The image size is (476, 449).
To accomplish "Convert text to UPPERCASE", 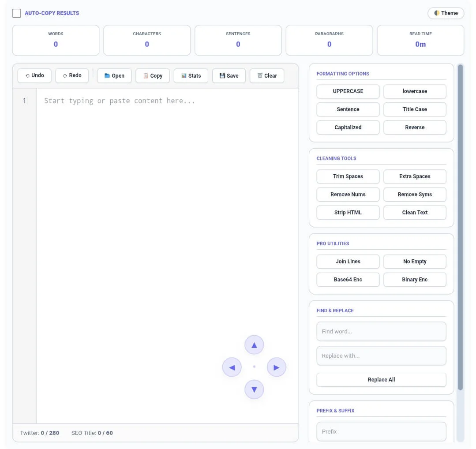I will (x=348, y=91).
